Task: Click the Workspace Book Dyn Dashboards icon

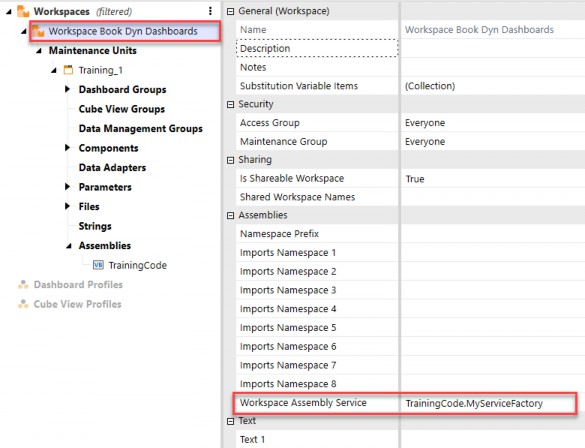Action: click(x=38, y=31)
